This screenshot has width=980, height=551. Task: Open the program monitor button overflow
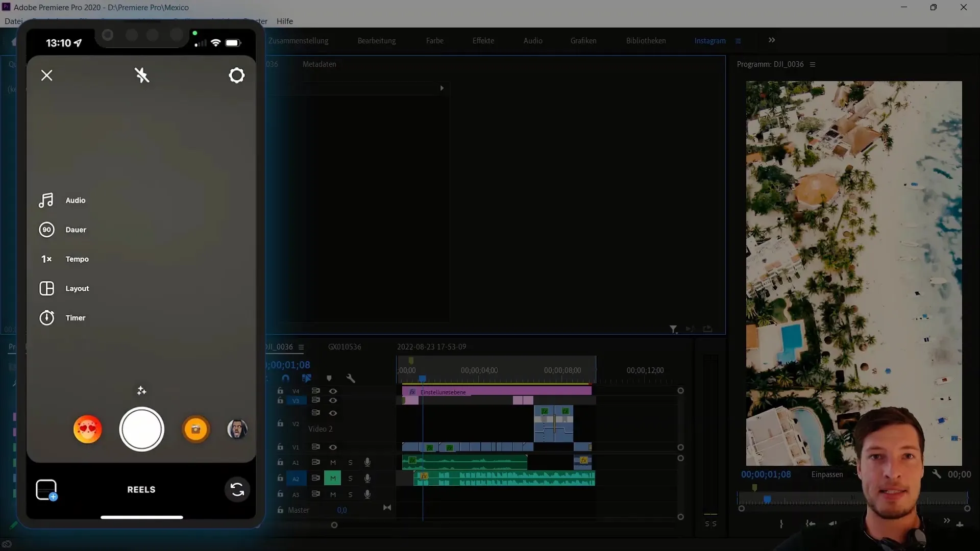coord(947,521)
